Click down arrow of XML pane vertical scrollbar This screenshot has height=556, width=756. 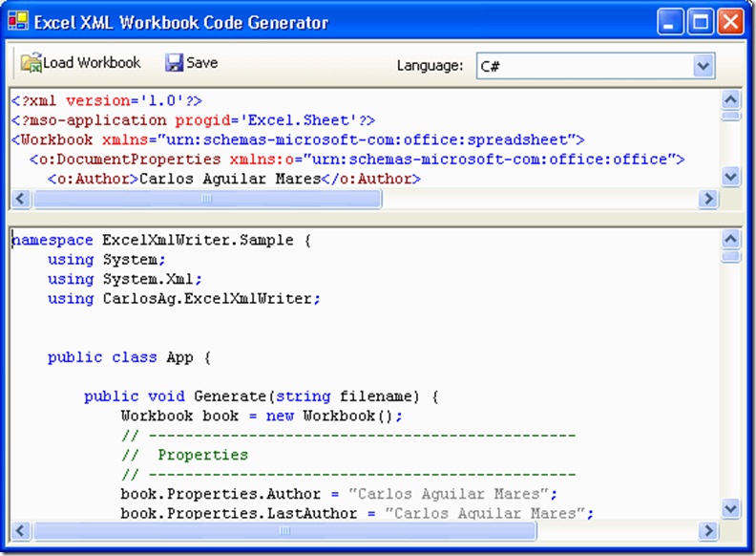(x=731, y=177)
